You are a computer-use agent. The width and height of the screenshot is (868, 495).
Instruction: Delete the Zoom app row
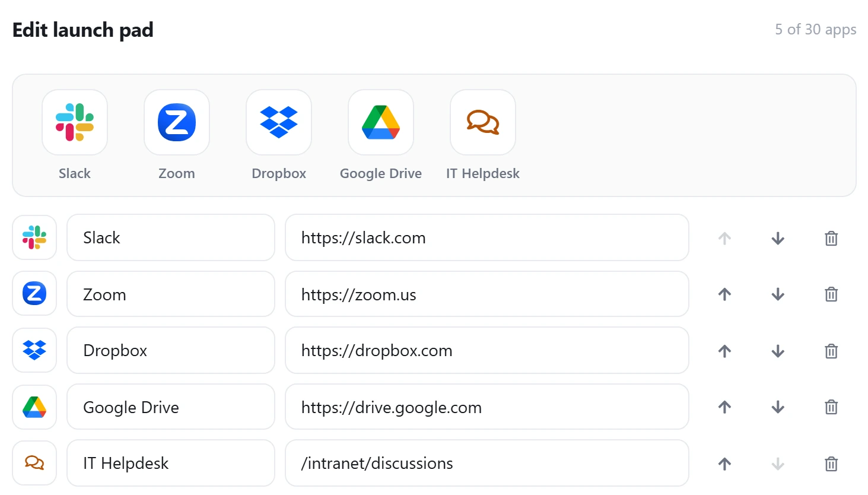click(831, 294)
